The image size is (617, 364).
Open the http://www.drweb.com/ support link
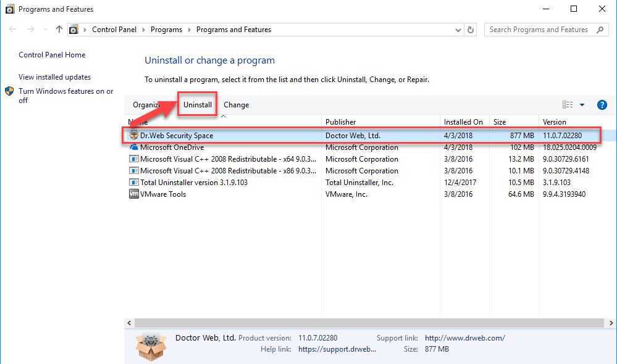pyautogui.click(x=464, y=338)
